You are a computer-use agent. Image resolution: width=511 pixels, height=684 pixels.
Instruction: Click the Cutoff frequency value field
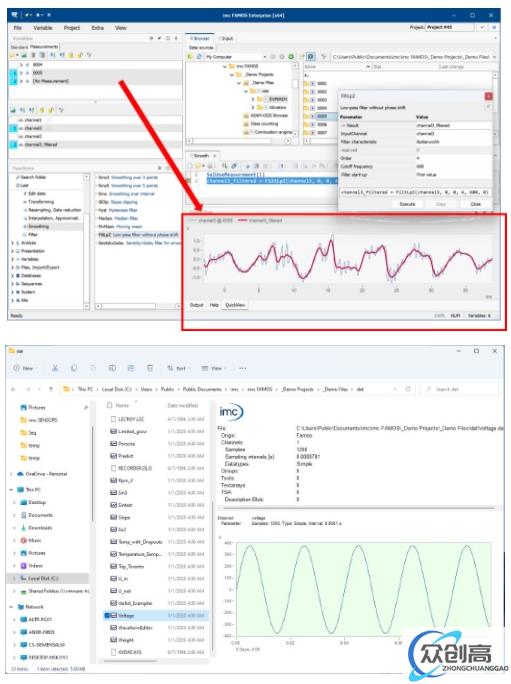(452, 167)
